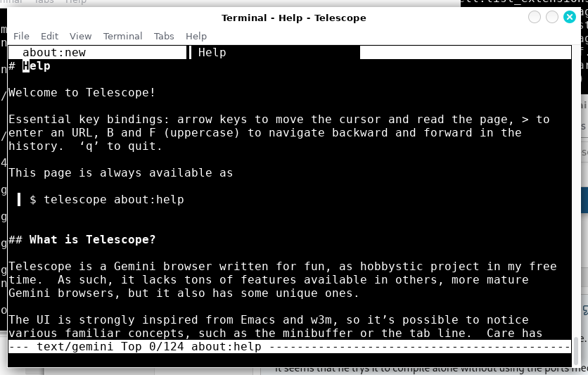Click the '## What is Telescope?' heading
588x375 pixels.
[82, 240]
